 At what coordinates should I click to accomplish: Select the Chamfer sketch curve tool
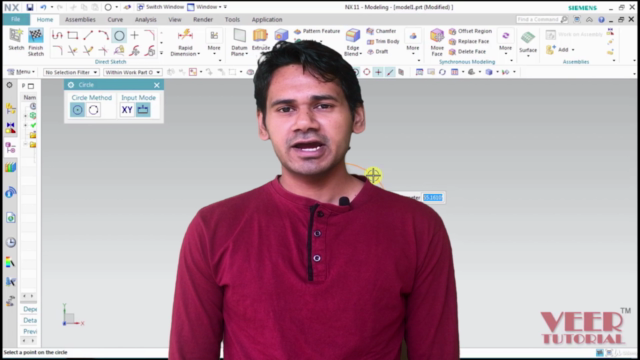point(150,36)
